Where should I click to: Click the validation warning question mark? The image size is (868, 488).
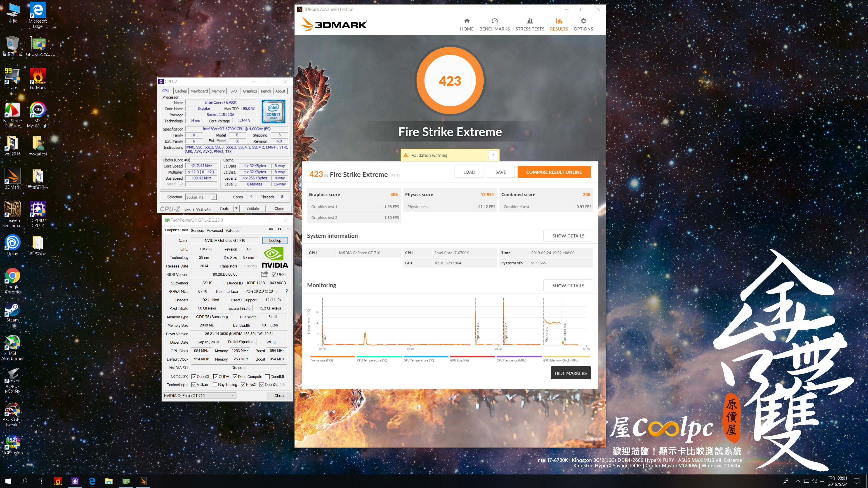pos(493,155)
